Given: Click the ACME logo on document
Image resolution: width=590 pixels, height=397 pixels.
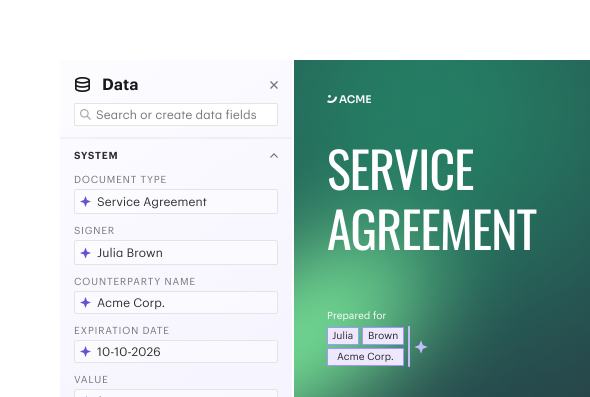Looking at the screenshot, I should (x=349, y=99).
